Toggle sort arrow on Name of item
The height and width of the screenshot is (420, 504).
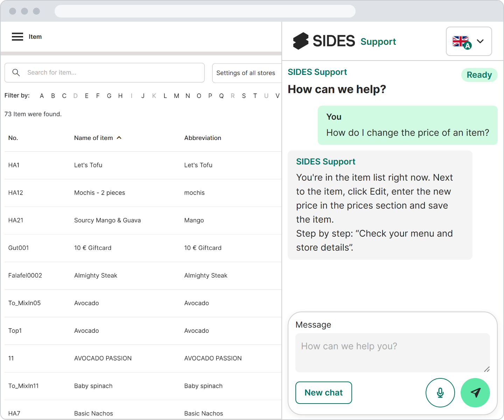[x=119, y=138]
